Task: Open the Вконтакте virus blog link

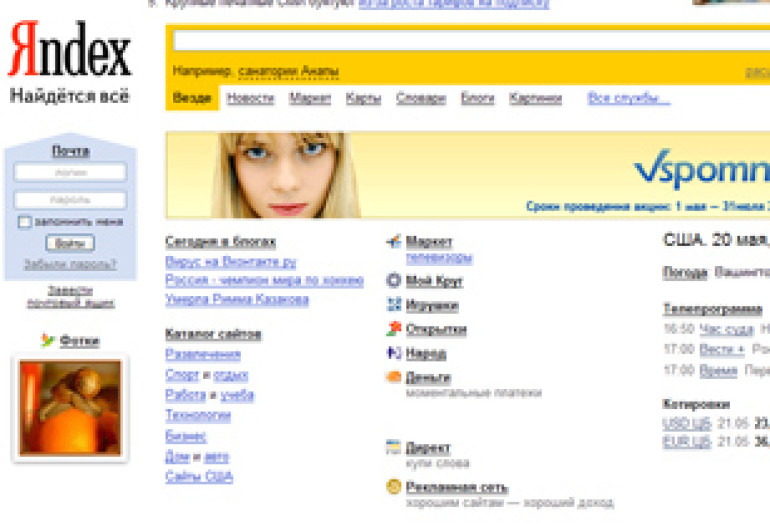Action: coord(231,262)
